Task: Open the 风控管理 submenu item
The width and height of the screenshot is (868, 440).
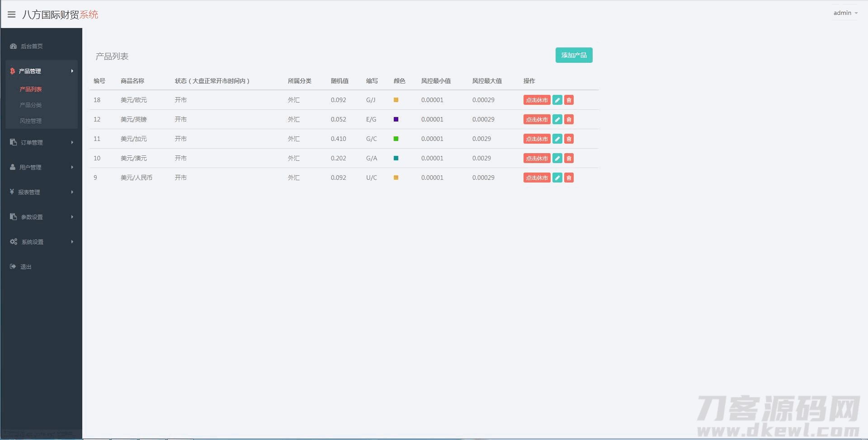Action: (x=31, y=121)
